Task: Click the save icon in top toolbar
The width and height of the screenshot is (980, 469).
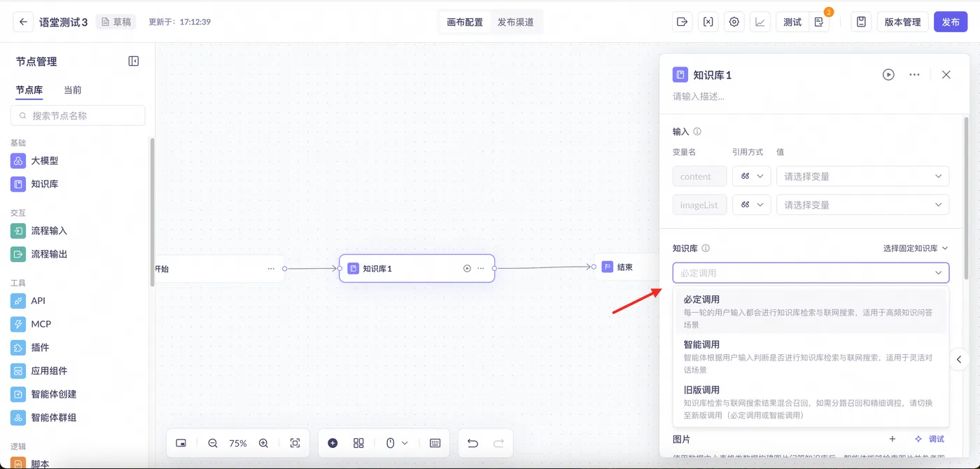Action: 861,22
